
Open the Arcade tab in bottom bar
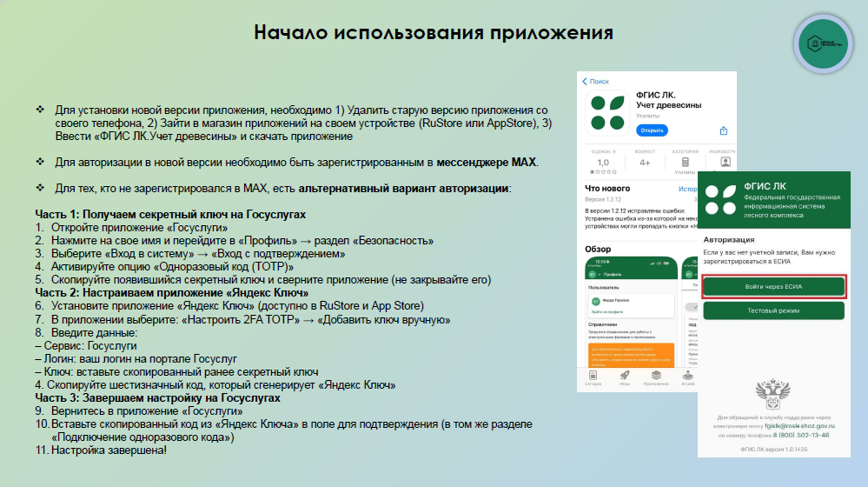[x=688, y=377]
